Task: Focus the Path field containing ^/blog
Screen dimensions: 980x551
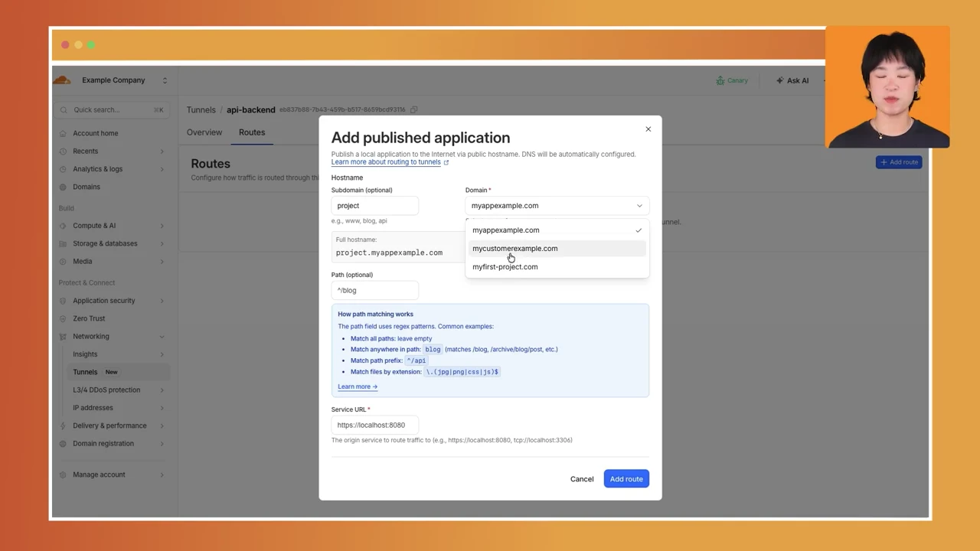Action: pyautogui.click(x=374, y=291)
